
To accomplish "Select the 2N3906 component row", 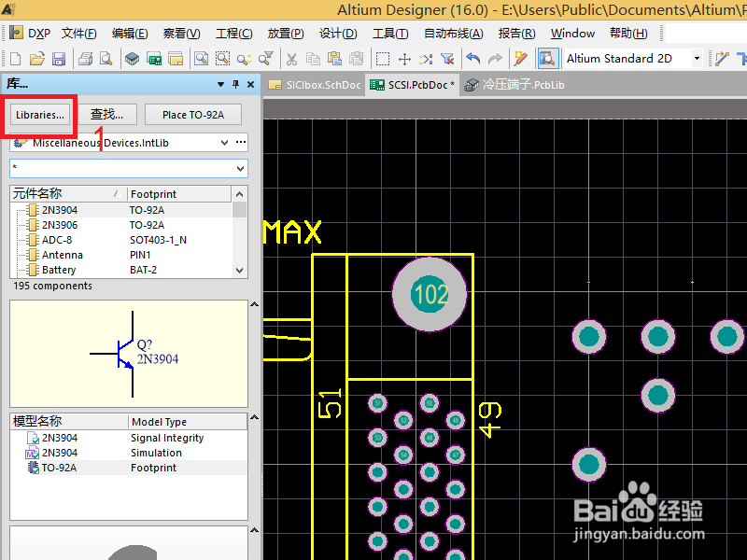I will click(121, 225).
